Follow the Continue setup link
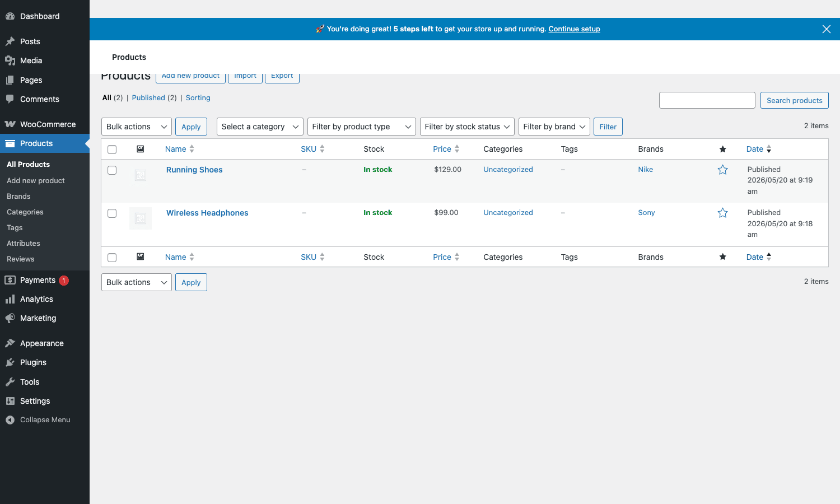 [x=574, y=29]
